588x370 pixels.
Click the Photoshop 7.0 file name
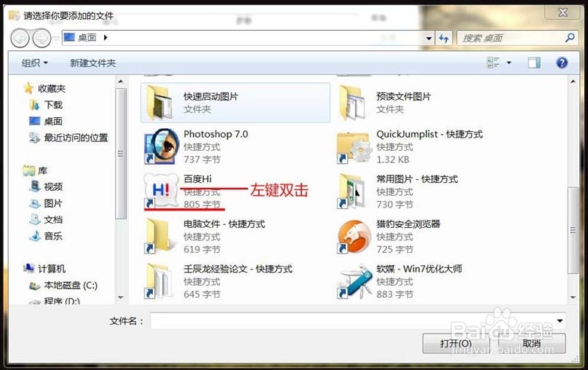pos(215,134)
